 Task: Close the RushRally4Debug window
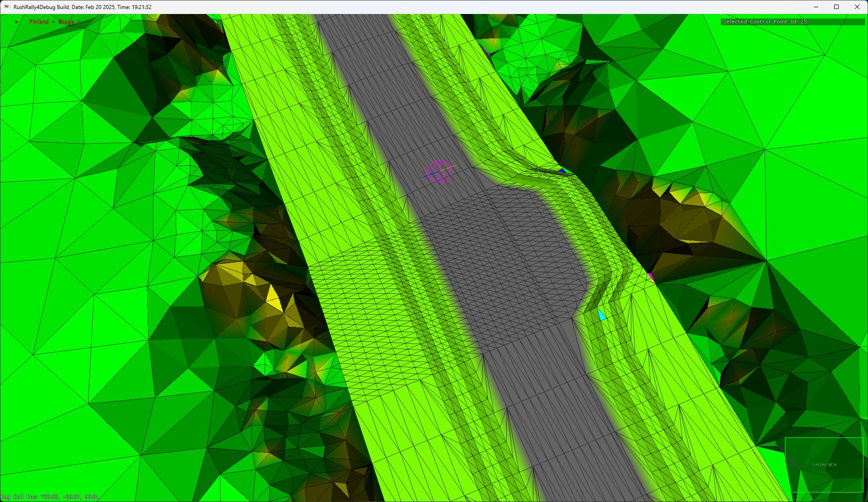[857, 7]
